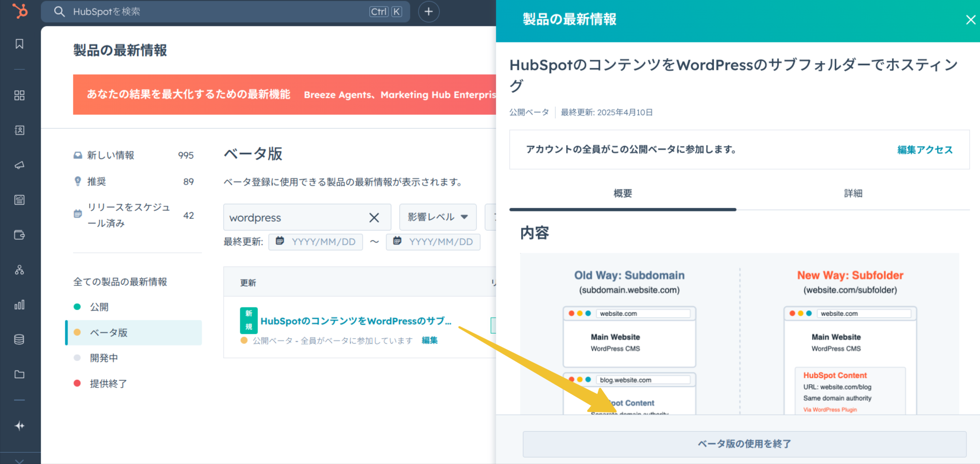Click the 公開ベータ label in panel
Screen dimensions: 980x464
[x=529, y=113]
